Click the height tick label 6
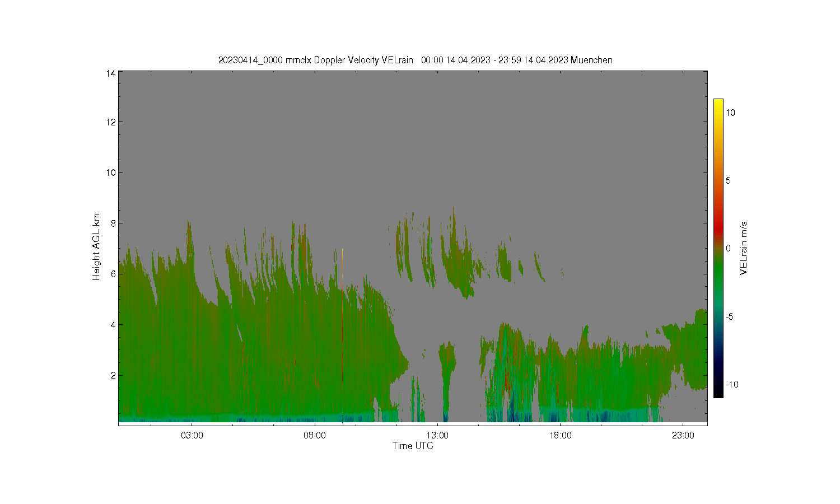The image size is (840, 504). [x=113, y=274]
